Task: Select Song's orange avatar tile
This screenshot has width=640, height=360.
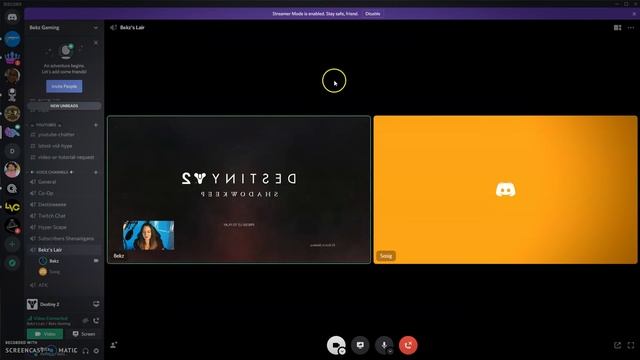Action: coord(505,190)
